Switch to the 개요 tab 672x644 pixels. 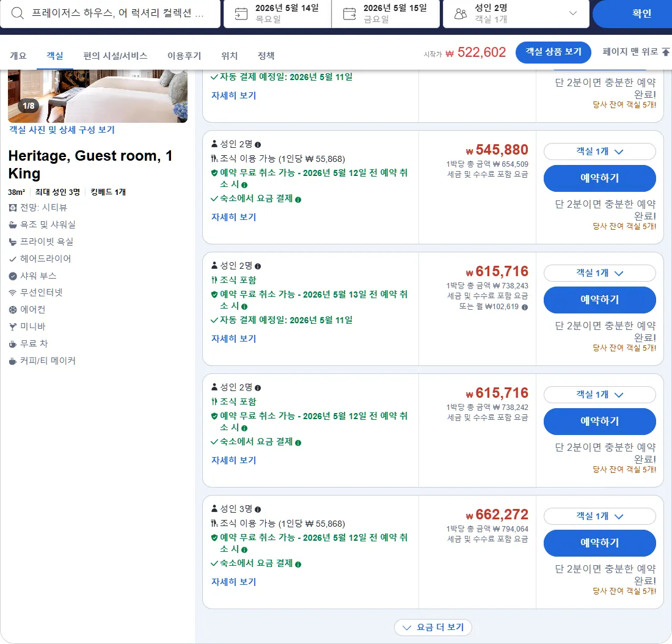pos(18,56)
